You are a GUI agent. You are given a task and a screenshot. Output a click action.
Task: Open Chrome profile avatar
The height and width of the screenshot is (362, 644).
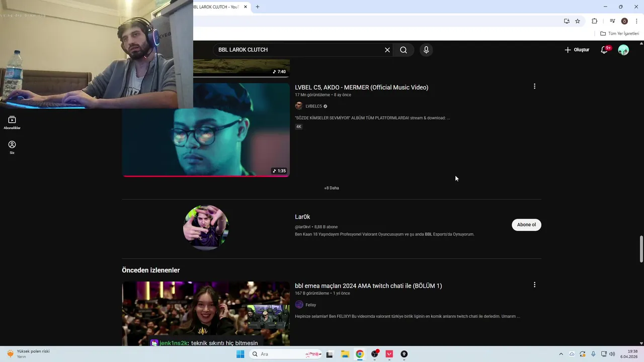(x=624, y=21)
